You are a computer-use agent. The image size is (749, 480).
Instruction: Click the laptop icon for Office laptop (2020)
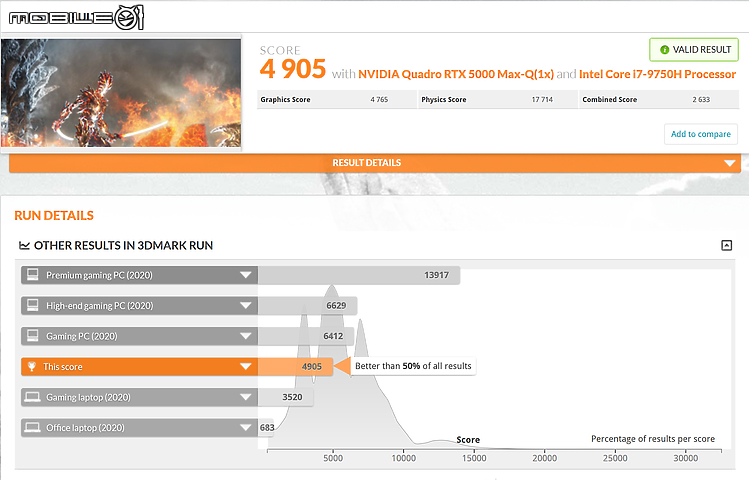tap(32, 427)
